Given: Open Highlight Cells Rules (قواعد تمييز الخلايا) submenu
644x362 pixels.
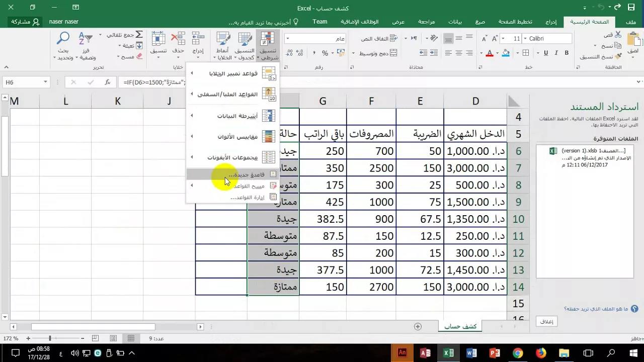Looking at the screenshot, I should [x=233, y=74].
